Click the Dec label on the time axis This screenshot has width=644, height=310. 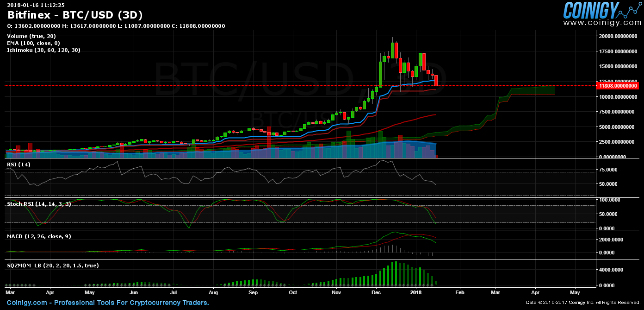tap(376, 293)
